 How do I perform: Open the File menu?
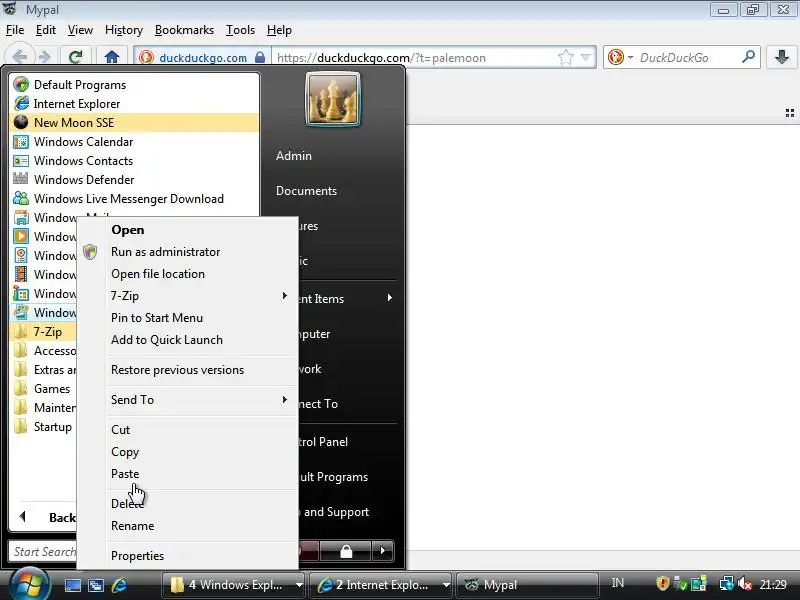(x=15, y=30)
